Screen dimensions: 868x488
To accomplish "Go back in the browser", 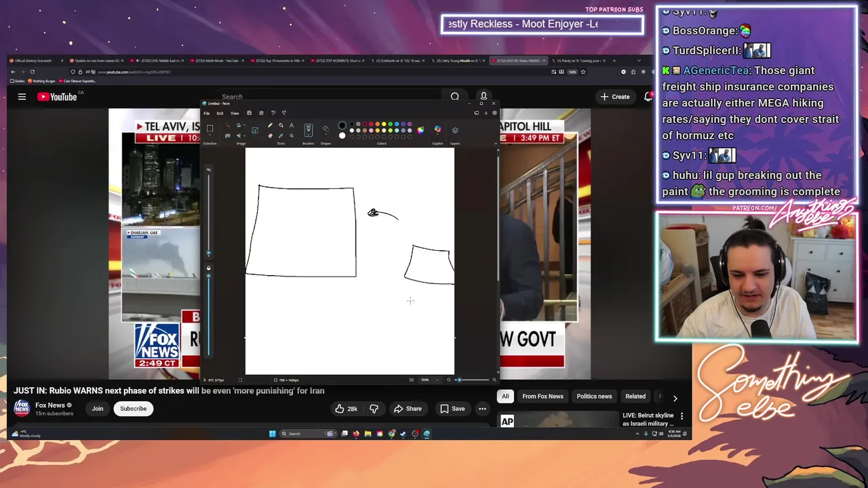I will [x=13, y=72].
